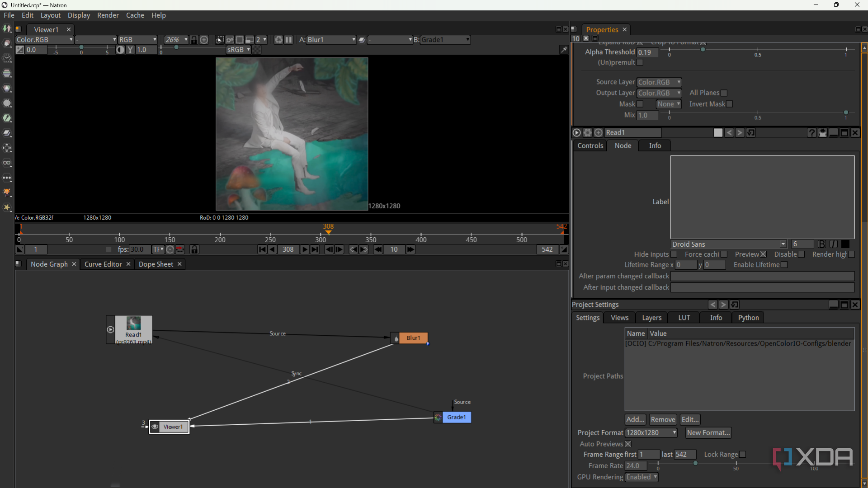
Task: Click the viewer zoom sync lock icon
Action: pyautogui.click(x=194, y=40)
